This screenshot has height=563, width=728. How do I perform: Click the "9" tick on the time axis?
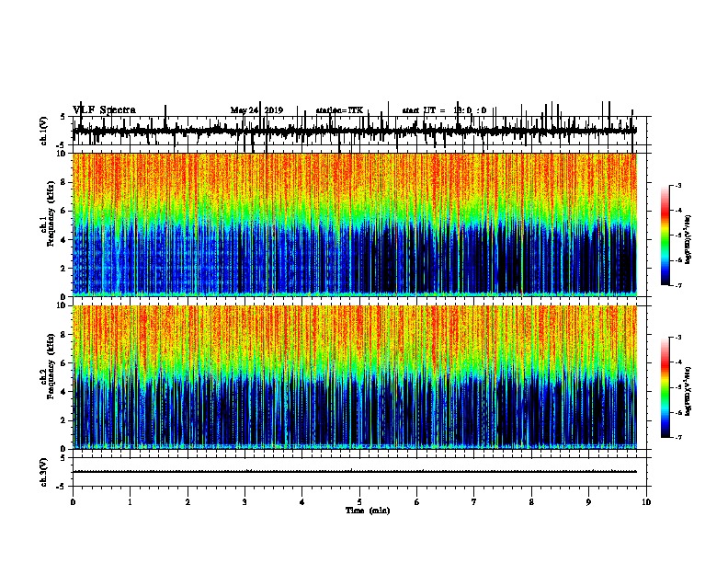point(588,502)
